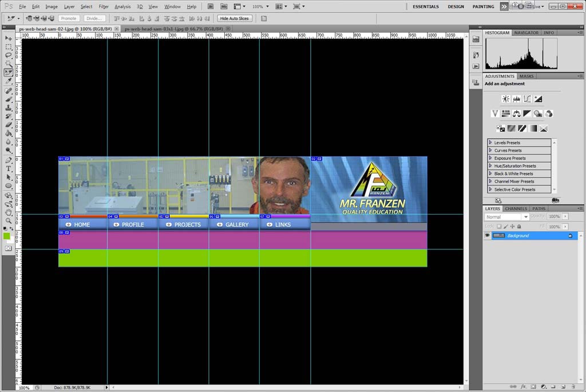Select the Eraser tool

click(x=8, y=125)
